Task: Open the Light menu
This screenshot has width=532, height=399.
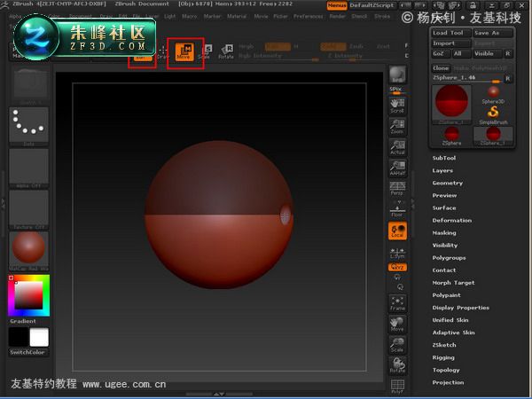Action: point(170,16)
